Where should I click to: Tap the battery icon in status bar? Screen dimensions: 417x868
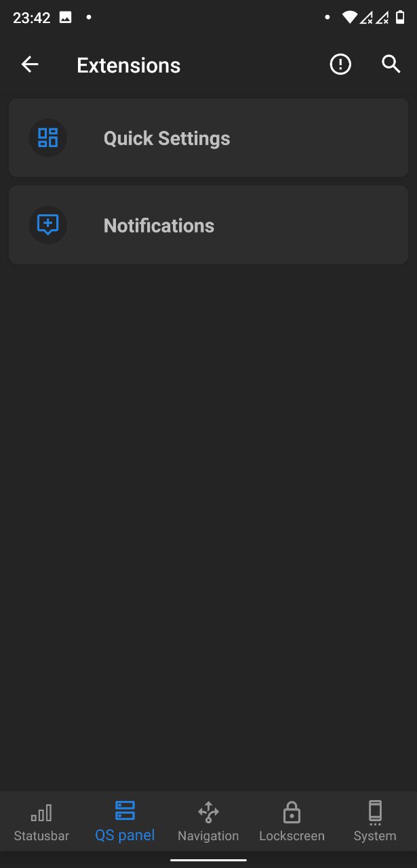pyautogui.click(x=400, y=18)
